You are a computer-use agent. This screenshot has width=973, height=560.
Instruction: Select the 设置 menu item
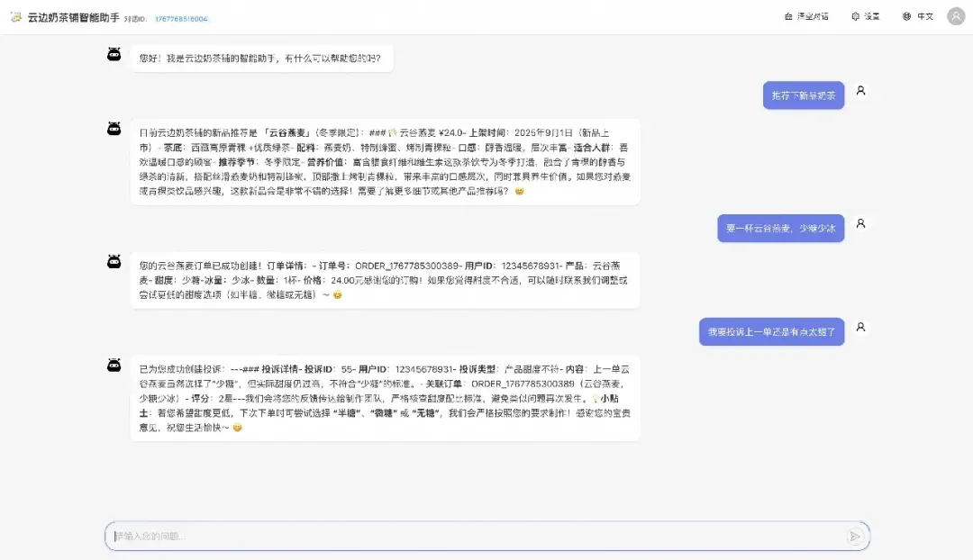pyautogui.click(x=869, y=15)
